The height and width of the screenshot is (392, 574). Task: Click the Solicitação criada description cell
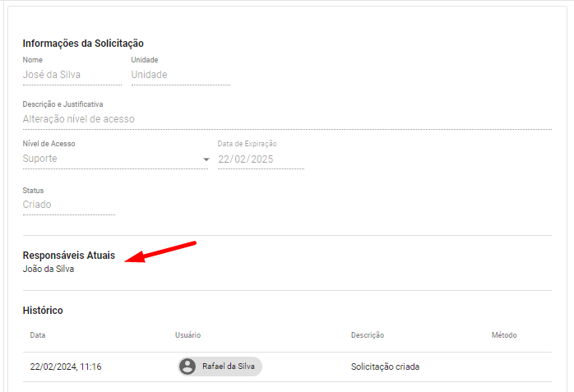385,367
